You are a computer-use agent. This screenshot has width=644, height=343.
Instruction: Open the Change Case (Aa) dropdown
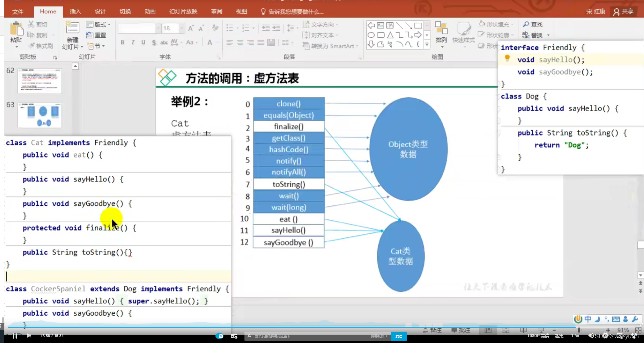tap(192, 42)
